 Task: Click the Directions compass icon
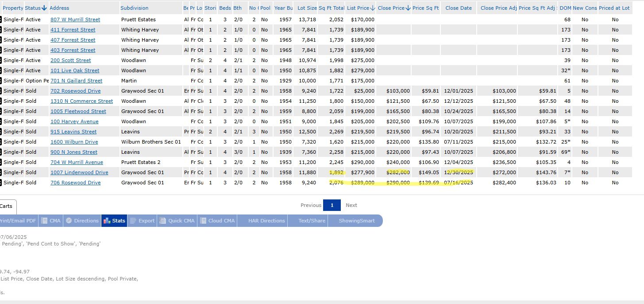click(69, 221)
